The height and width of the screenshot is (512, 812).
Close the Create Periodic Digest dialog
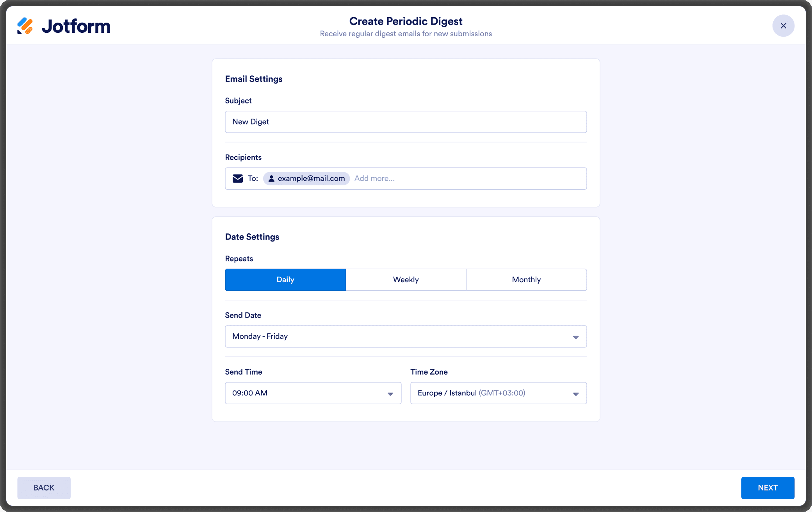[783, 26]
